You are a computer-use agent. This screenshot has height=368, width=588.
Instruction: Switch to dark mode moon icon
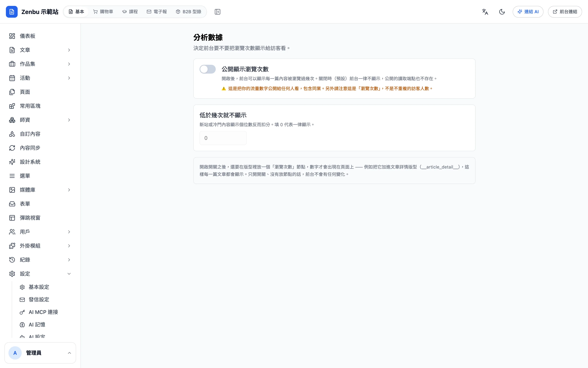(502, 12)
